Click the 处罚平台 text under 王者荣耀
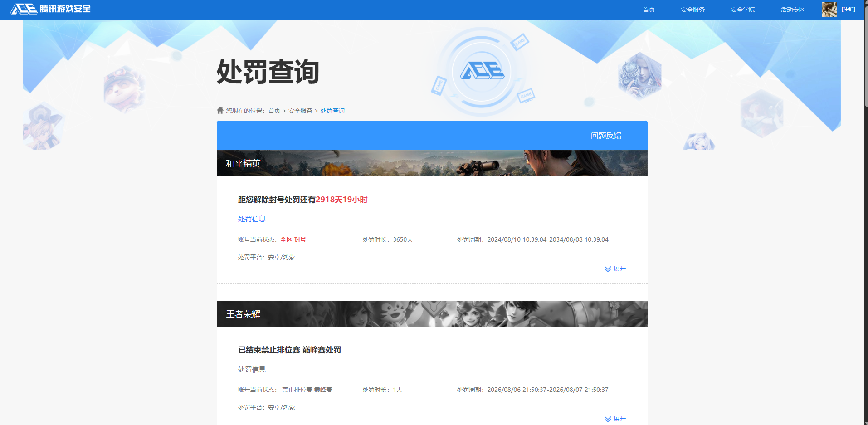868x425 pixels. coord(267,407)
